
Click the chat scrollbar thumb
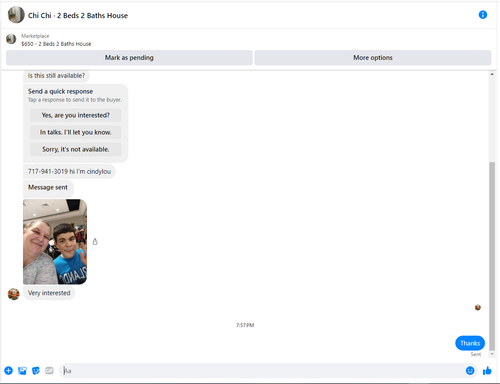pos(492,256)
